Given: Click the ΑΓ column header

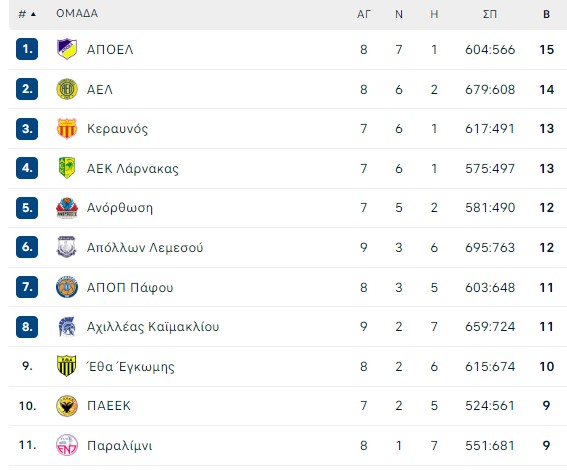Looking at the screenshot, I should click(364, 14).
